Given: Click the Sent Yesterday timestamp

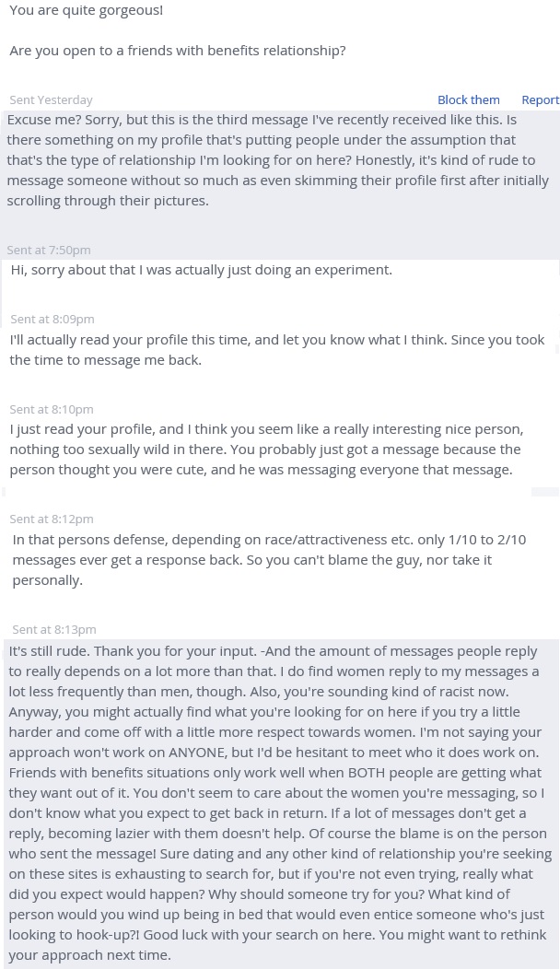Looking at the screenshot, I should point(51,99).
